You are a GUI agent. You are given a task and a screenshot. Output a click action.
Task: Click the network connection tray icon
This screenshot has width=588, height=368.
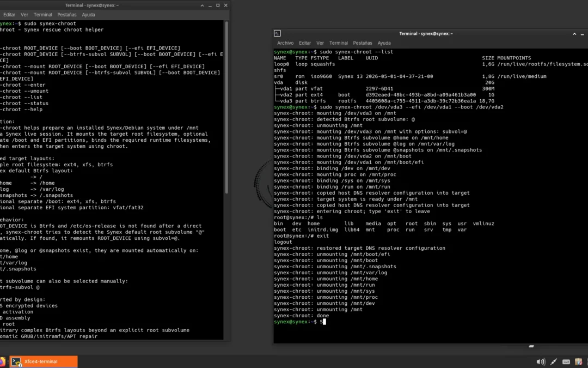[x=554, y=361]
